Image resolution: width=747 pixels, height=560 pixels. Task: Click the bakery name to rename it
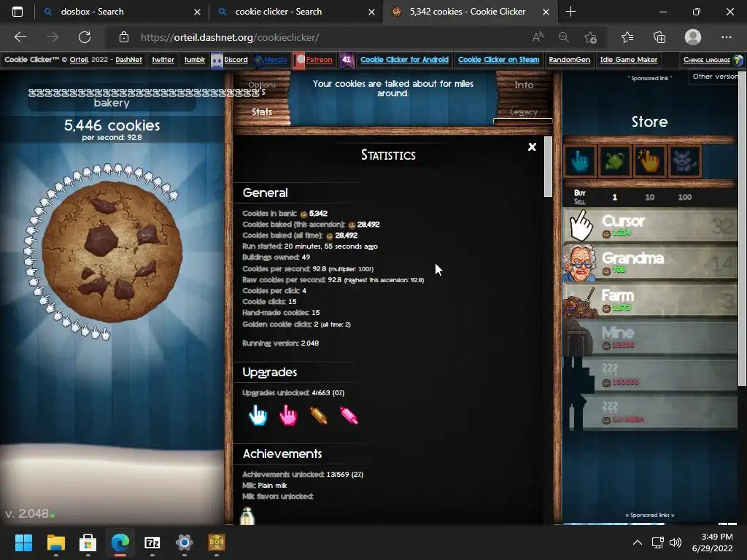click(112, 98)
